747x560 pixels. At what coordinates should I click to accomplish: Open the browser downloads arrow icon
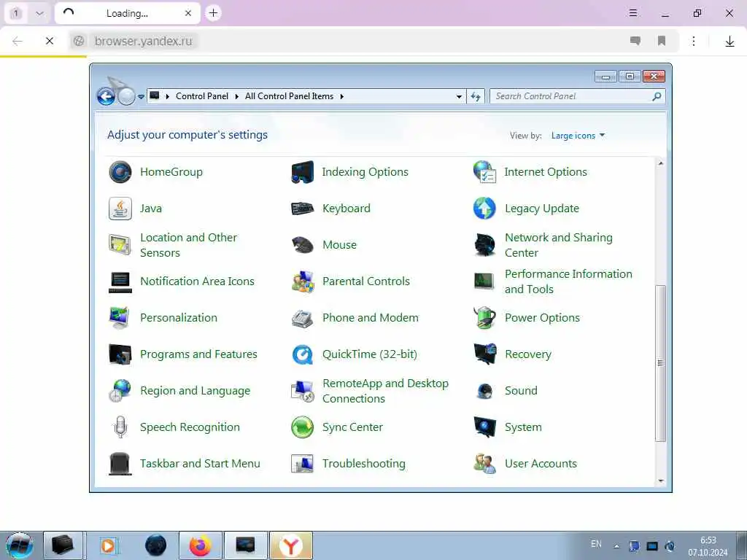[x=729, y=42]
